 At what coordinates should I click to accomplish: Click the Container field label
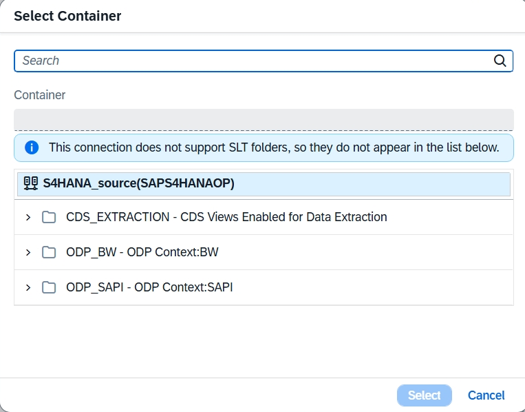click(x=40, y=95)
